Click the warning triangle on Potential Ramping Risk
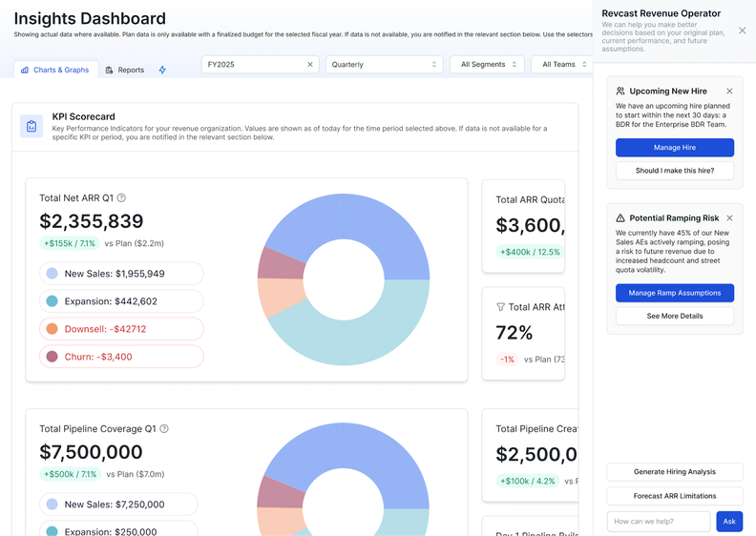Viewport: 756px width, 536px height. pyautogui.click(x=620, y=217)
